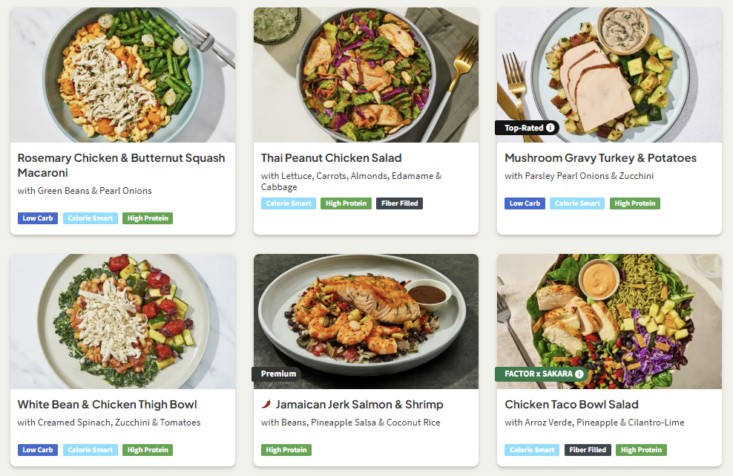The height and width of the screenshot is (476, 733).
Task: Click the Thai Peanut Chicken Salad title
Action: tap(331, 158)
